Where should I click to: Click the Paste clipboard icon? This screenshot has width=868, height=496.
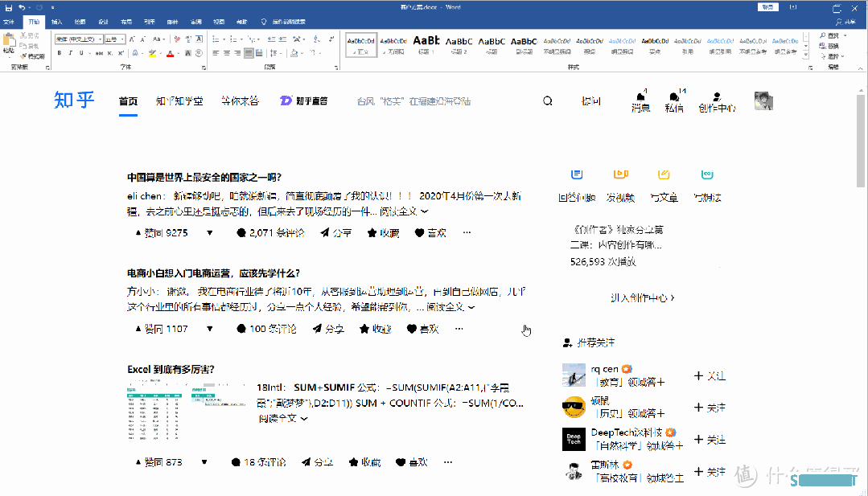pos(8,40)
